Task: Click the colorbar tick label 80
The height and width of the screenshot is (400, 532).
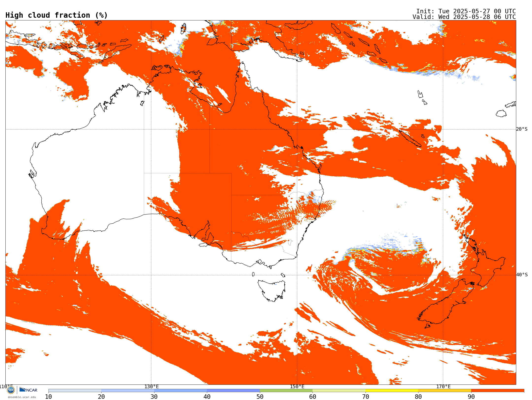Action: tap(418, 397)
